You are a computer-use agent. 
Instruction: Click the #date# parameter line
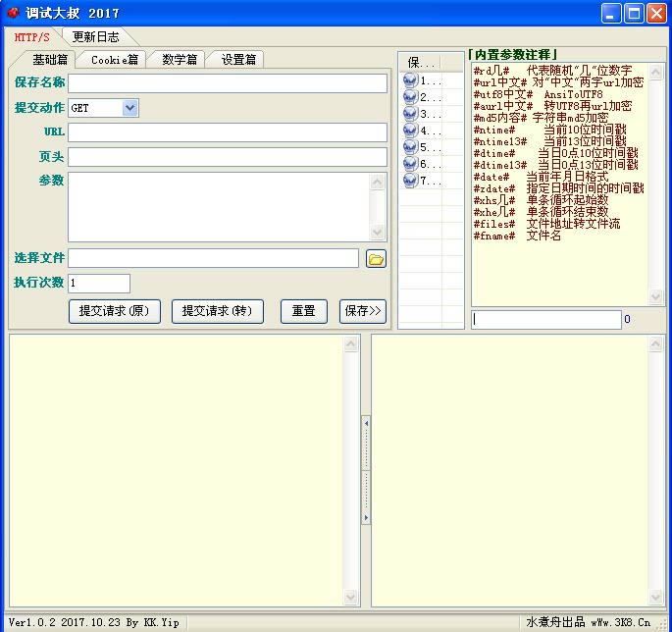(541, 177)
